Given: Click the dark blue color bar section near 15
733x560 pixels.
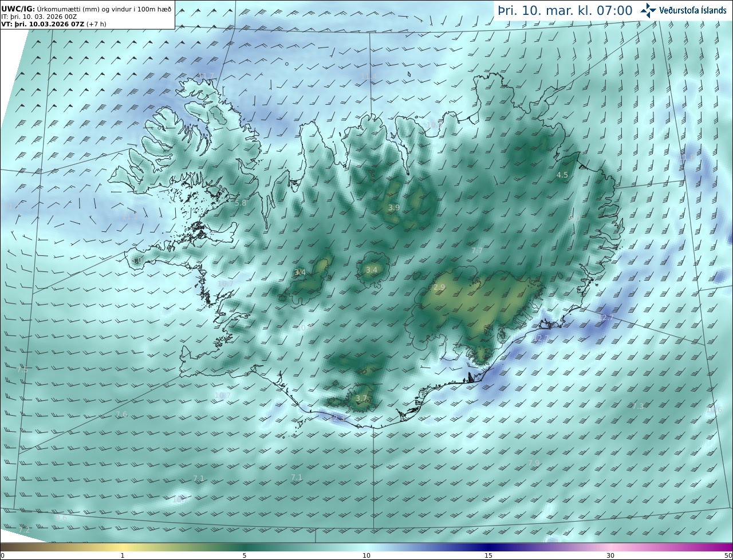Looking at the screenshot, I should click(x=488, y=547).
